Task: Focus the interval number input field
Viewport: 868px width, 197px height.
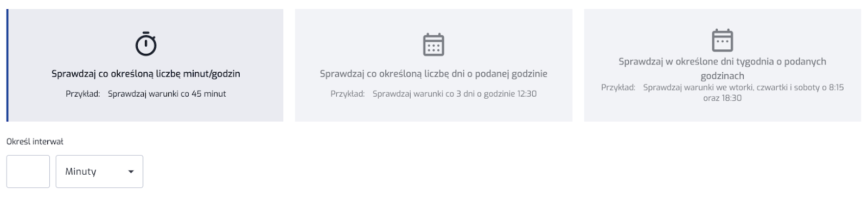Action: [28, 171]
